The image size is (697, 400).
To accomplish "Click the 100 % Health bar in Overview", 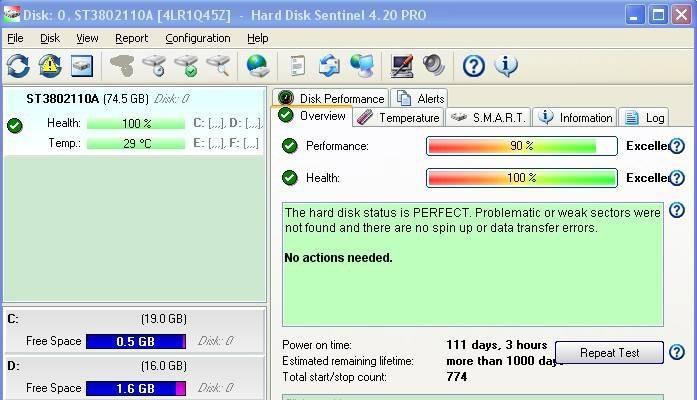I will tap(522, 178).
